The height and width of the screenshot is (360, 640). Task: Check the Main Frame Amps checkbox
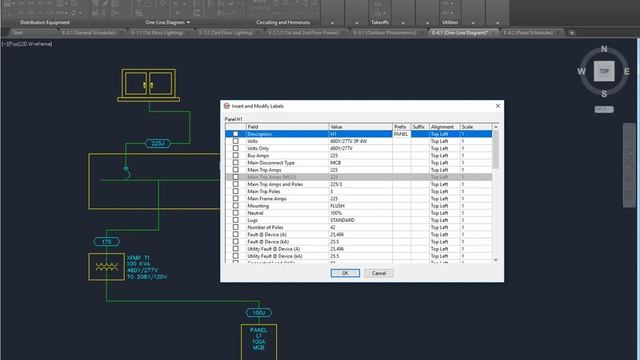coord(236,198)
